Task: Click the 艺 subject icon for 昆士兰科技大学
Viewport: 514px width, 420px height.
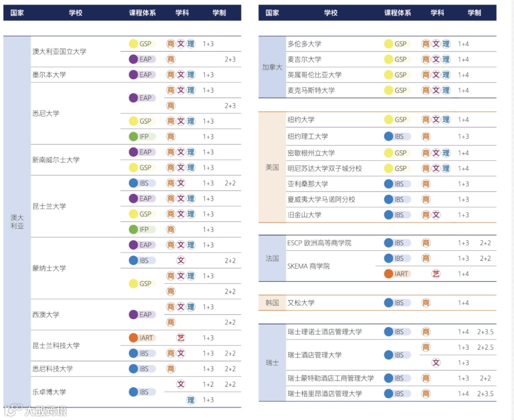Action: click(x=181, y=338)
